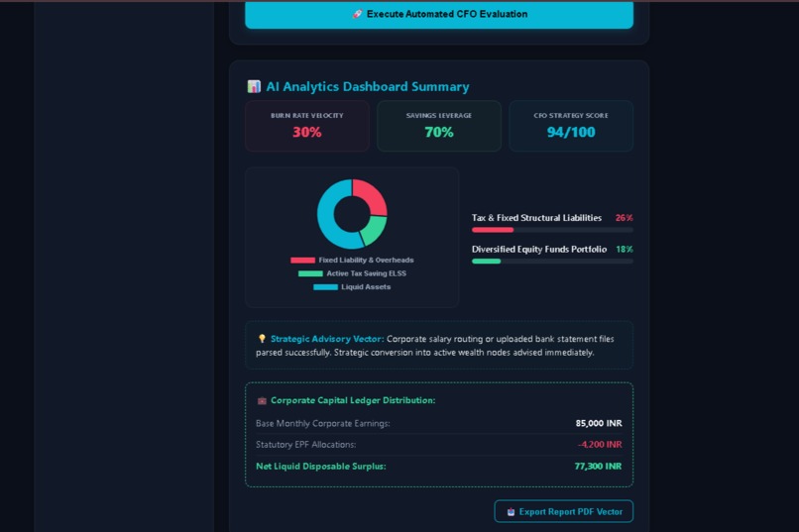Click Diversified Equity Funds Portfolio progress bar
The width and height of the screenshot is (799, 532).
click(x=552, y=262)
